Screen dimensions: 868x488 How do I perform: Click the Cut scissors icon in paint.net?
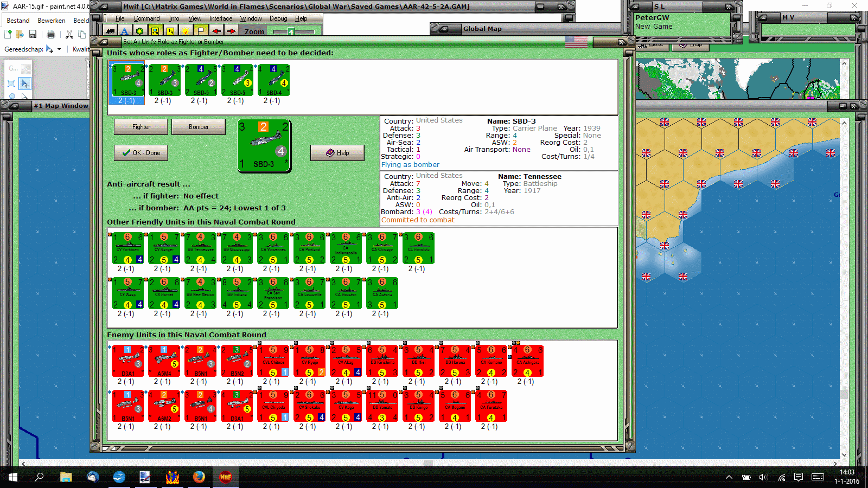click(x=69, y=35)
